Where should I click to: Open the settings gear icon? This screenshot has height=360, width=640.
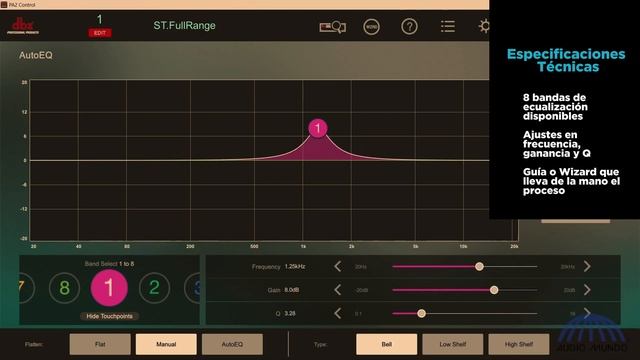[x=484, y=27]
